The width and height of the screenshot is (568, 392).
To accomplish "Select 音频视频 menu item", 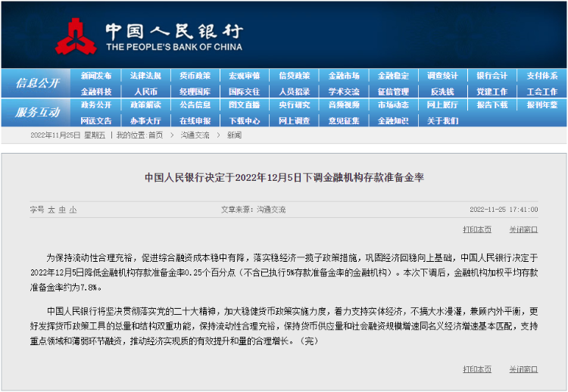I will point(344,105).
